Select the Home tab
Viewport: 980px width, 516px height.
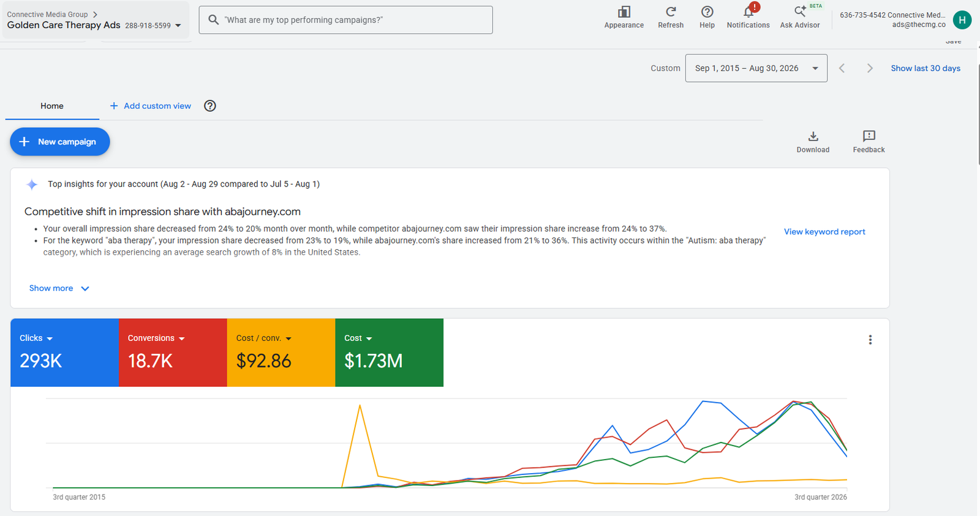pos(52,106)
